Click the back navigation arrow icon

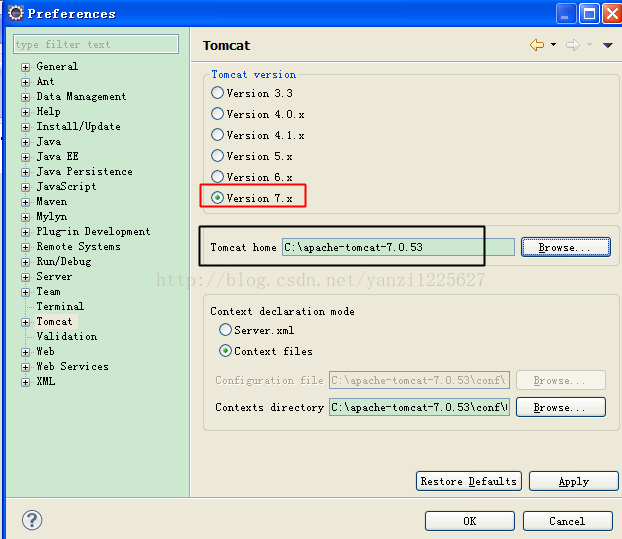pos(537,45)
